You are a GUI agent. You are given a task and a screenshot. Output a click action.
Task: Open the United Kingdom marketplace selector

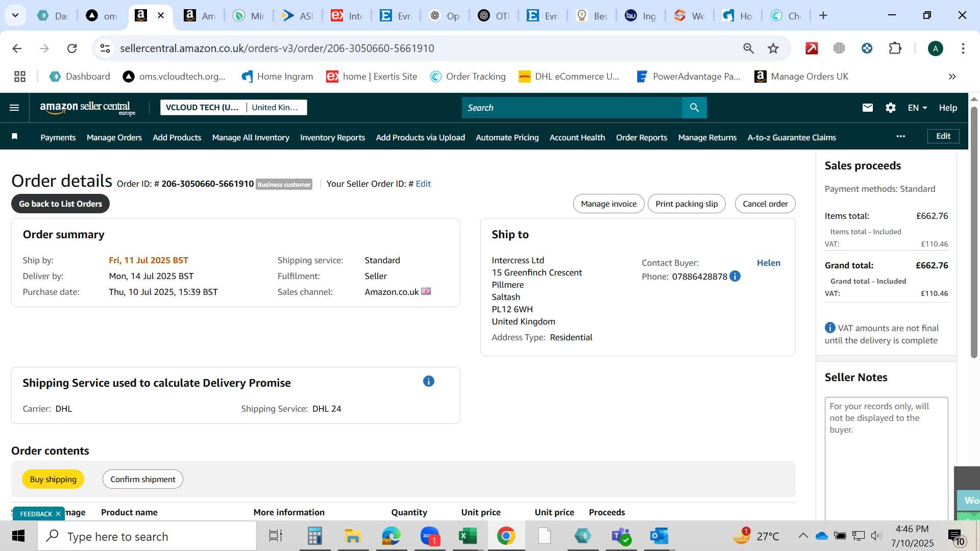coord(275,107)
